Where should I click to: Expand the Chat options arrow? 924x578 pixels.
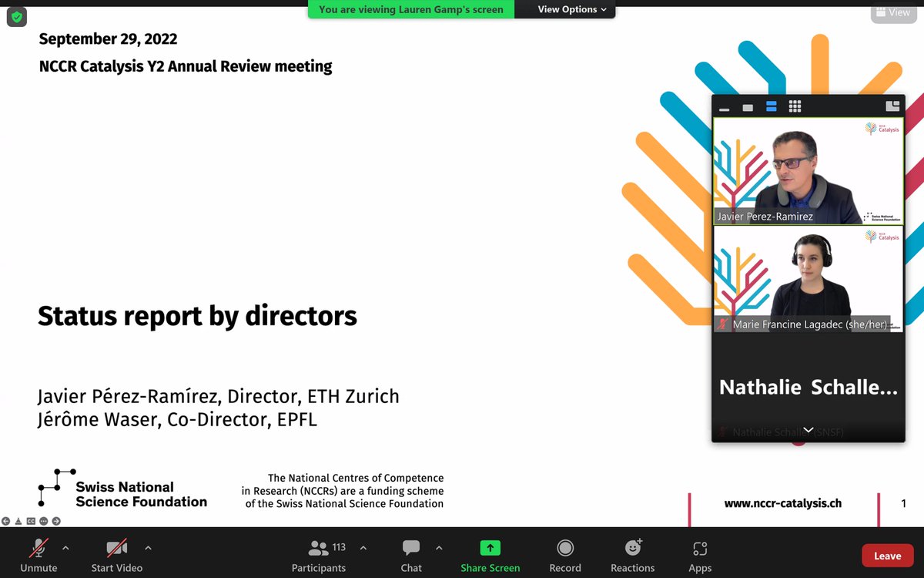[x=439, y=548]
